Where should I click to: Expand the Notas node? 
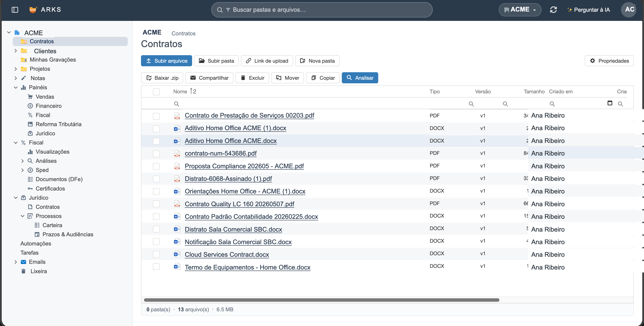pos(16,78)
